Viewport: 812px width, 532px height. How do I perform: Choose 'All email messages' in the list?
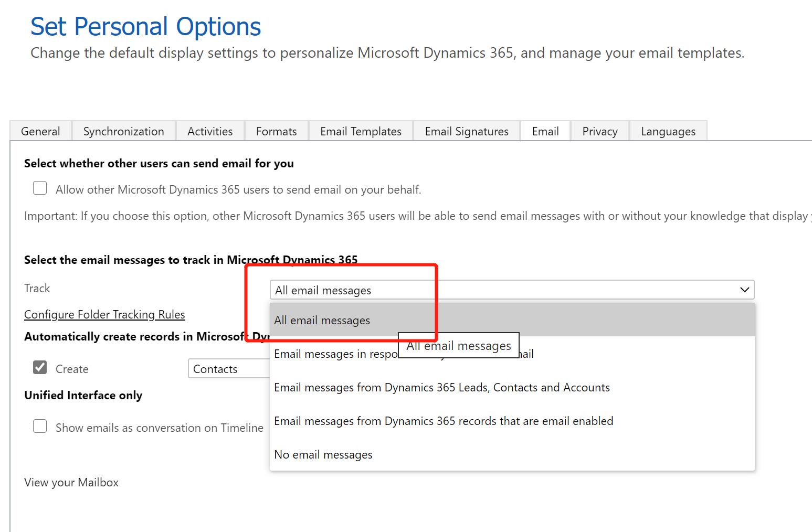pyautogui.click(x=512, y=320)
